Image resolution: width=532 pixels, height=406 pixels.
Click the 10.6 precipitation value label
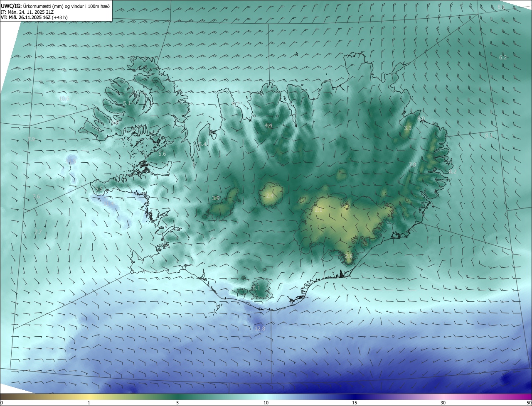pyautogui.click(x=64, y=99)
